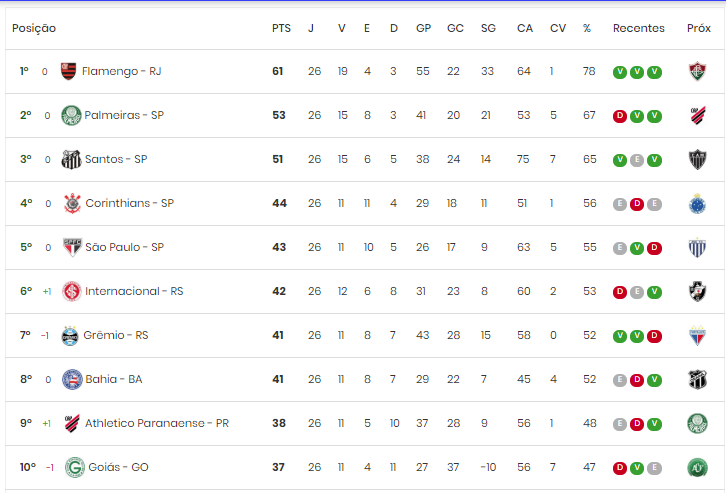Click the Posição column header
Image resolution: width=726 pixels, height=493 pixels.
point(34,28)
